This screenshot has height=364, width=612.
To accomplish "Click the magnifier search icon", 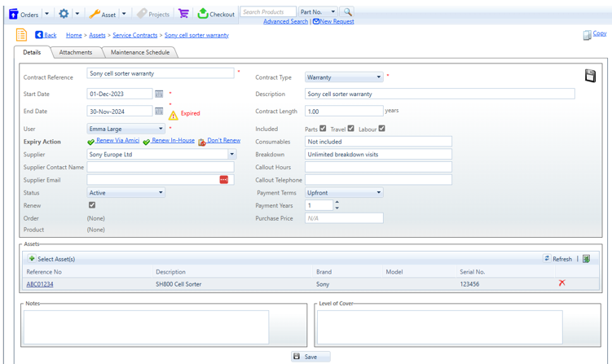I will [347, 11].
